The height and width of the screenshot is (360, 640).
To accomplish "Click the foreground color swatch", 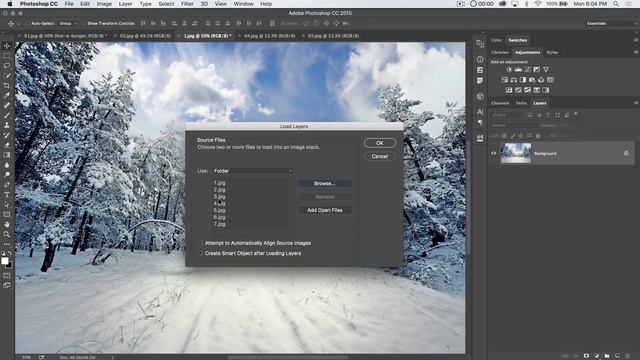I will coord(4,261).
